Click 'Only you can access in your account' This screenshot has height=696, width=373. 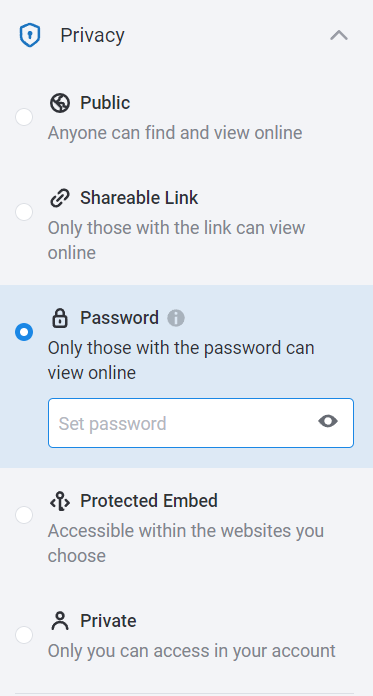coord(191,651)
